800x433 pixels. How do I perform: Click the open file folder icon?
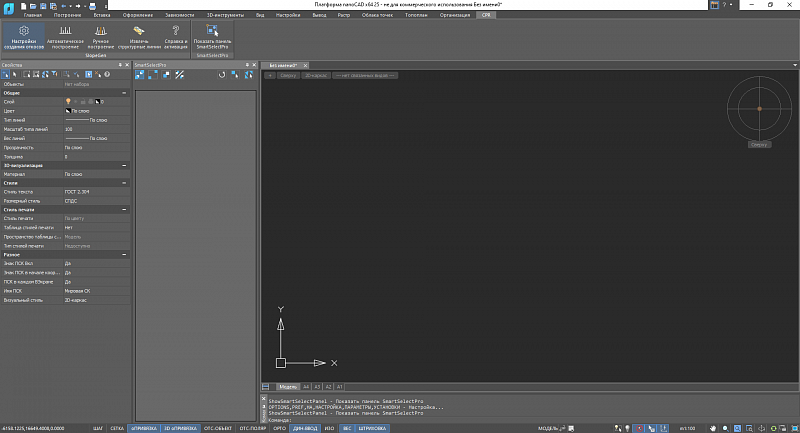tap(33, 6)
